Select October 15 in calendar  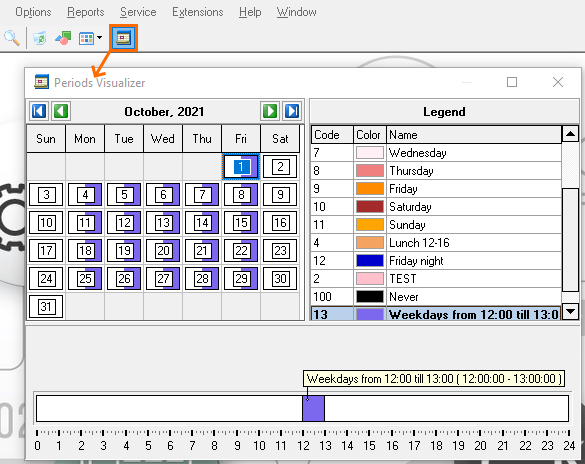pyautogui.click(x=241, y=223)
